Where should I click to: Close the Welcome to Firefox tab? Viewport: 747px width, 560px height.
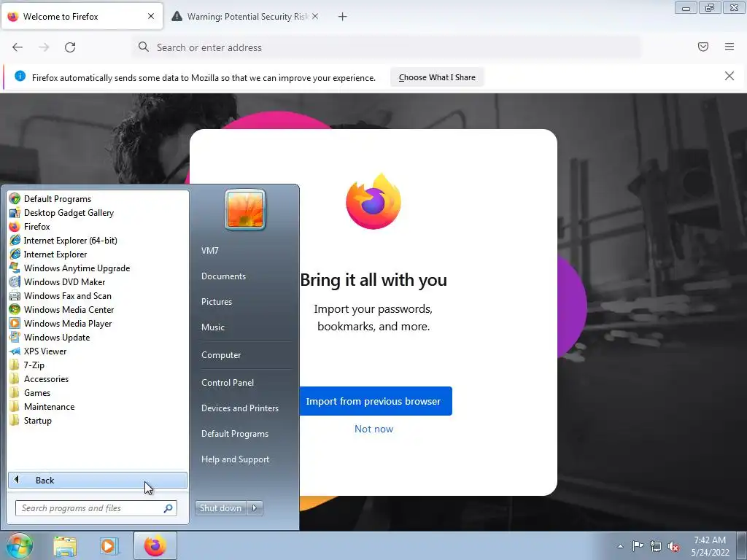click(151, 16)
